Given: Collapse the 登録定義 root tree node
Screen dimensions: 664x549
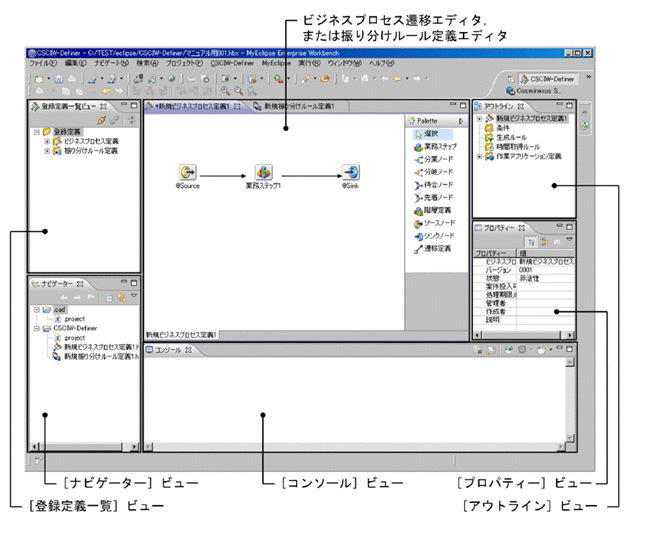Looking at the screenshot, I should point(37,132).
